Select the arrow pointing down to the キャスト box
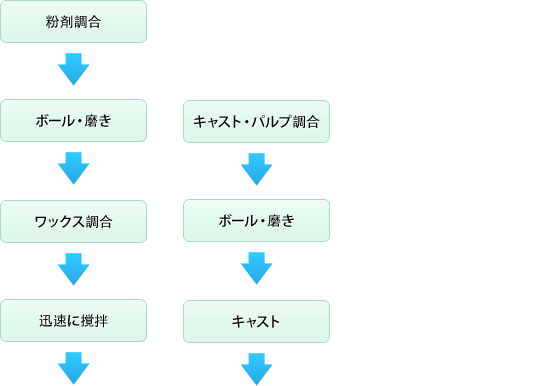 pyautogui.click(x=256, y=268)
